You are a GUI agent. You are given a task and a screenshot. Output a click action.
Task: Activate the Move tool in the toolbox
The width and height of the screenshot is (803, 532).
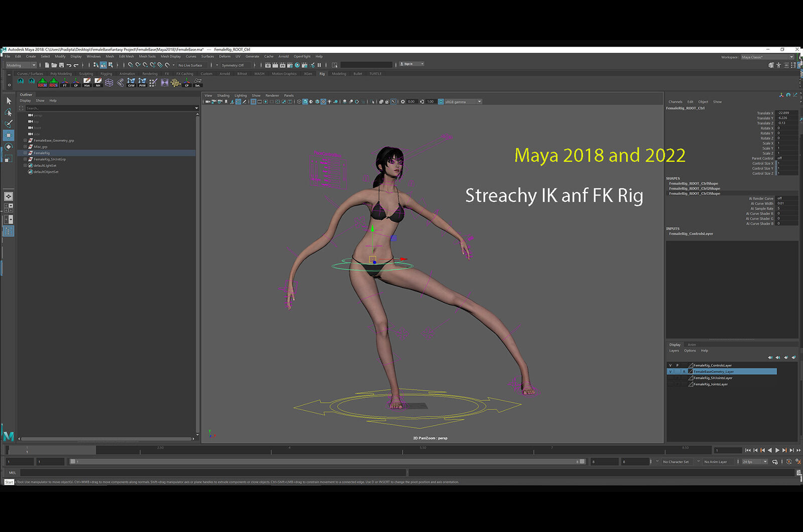pos(9,135)
